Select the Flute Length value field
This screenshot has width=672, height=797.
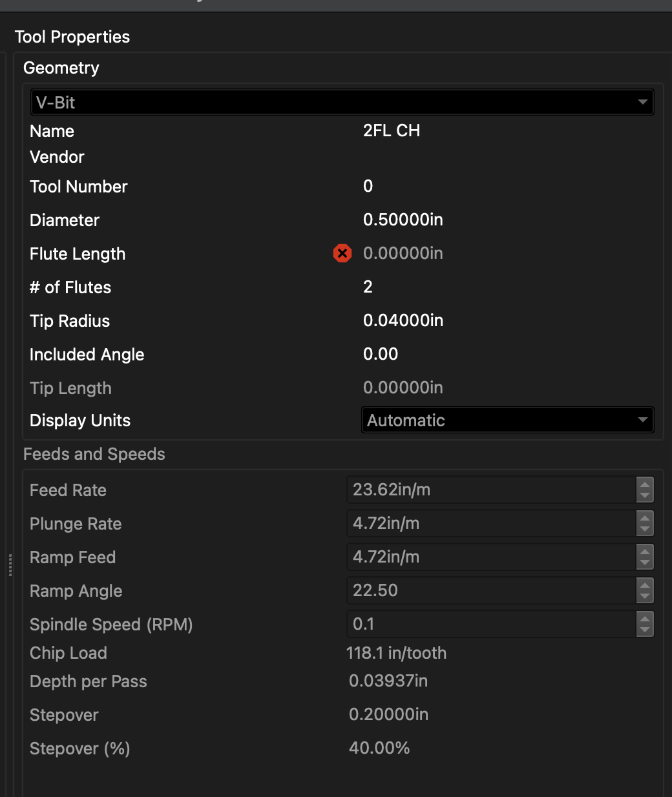403,253
